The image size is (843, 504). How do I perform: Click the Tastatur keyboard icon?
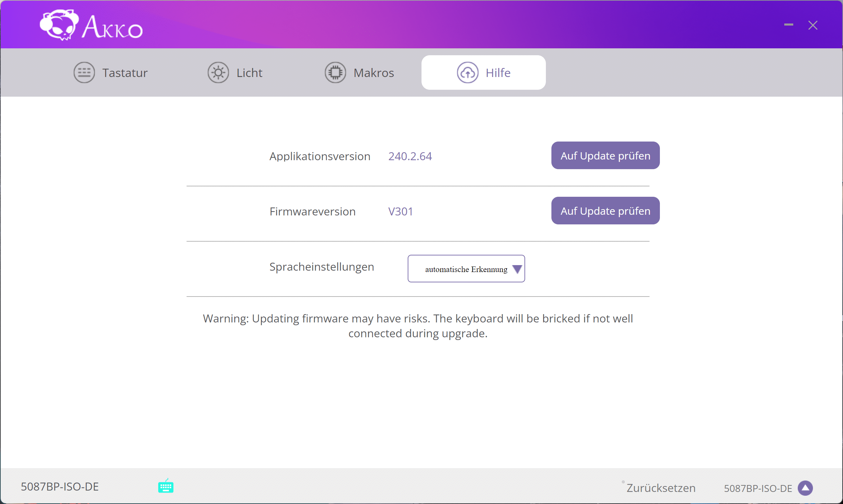point(84,72)
